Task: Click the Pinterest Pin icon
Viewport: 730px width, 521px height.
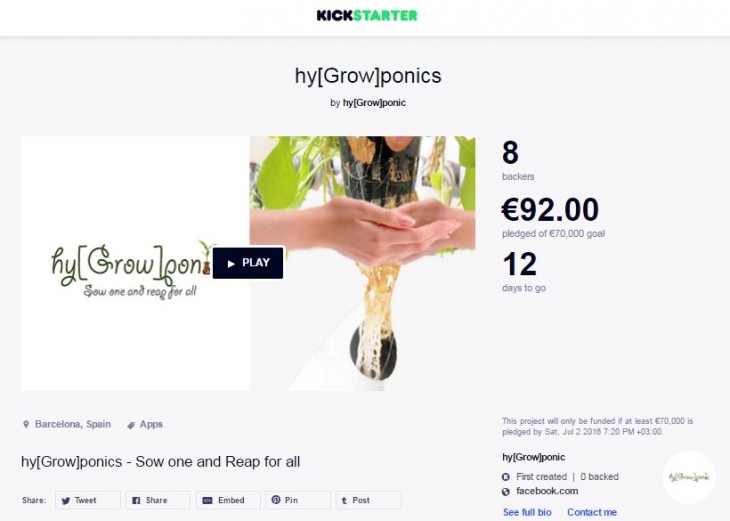Action: (x=276, y=500)
